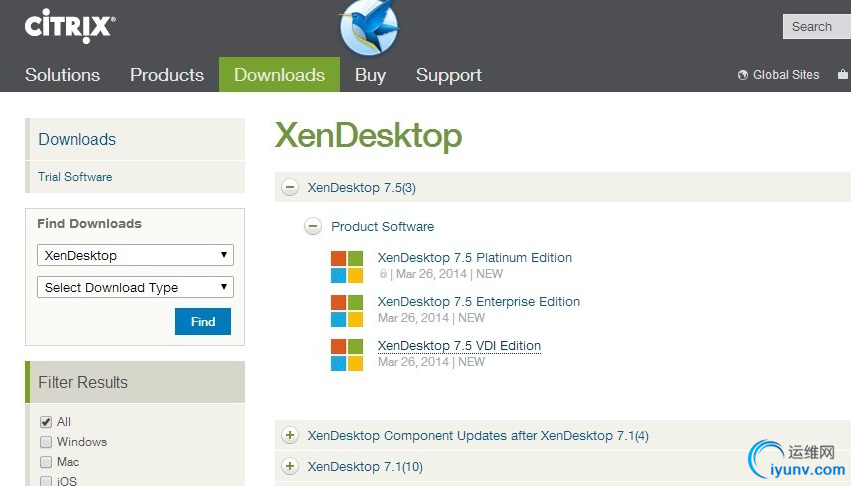The image size is (851, 486).
Task: Click the Citrix logo
Action: (69, 26)
